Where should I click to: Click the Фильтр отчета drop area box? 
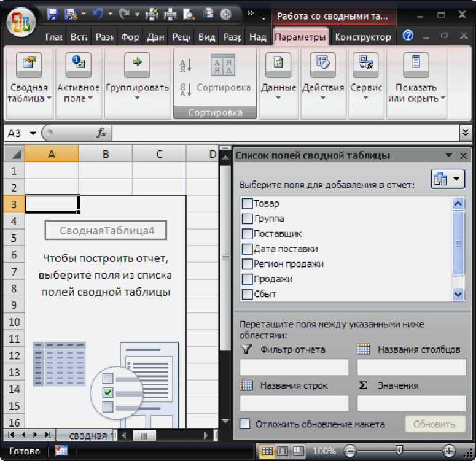(294, 368)
